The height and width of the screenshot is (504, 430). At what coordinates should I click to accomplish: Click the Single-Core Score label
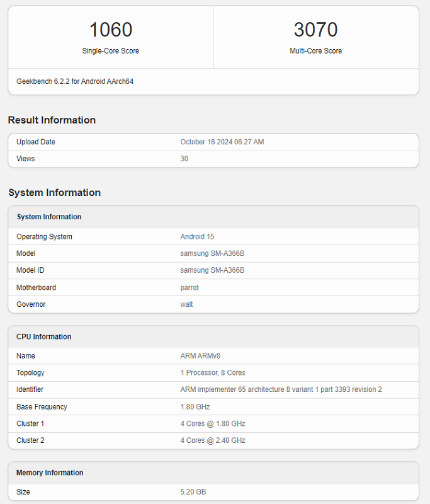tap(110, 51)
